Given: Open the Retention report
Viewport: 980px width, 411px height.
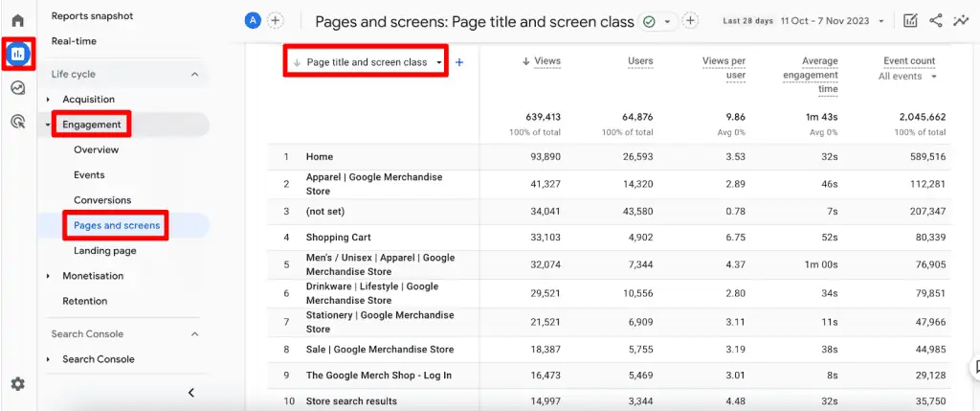Looking at the screenshot, I should click(85, 301).
